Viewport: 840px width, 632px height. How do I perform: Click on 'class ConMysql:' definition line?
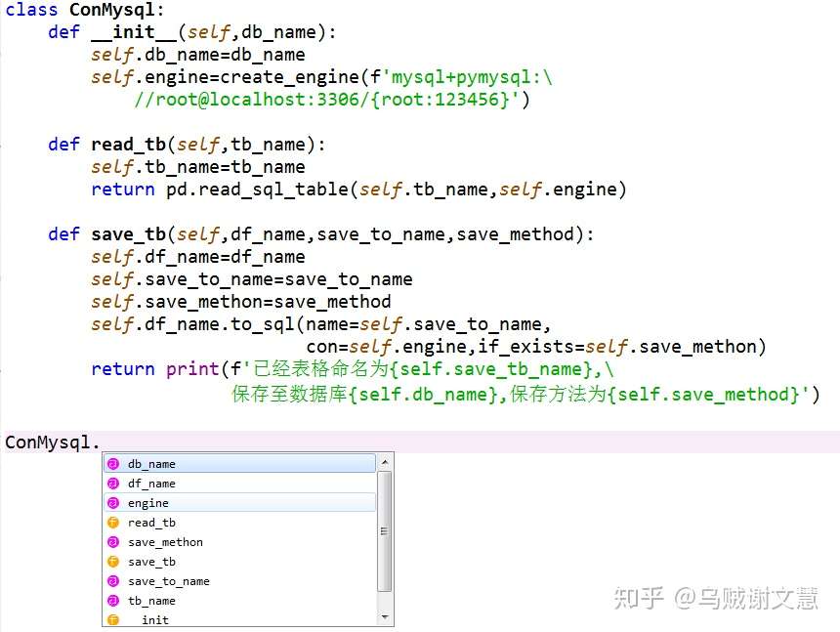coord(85,10)
